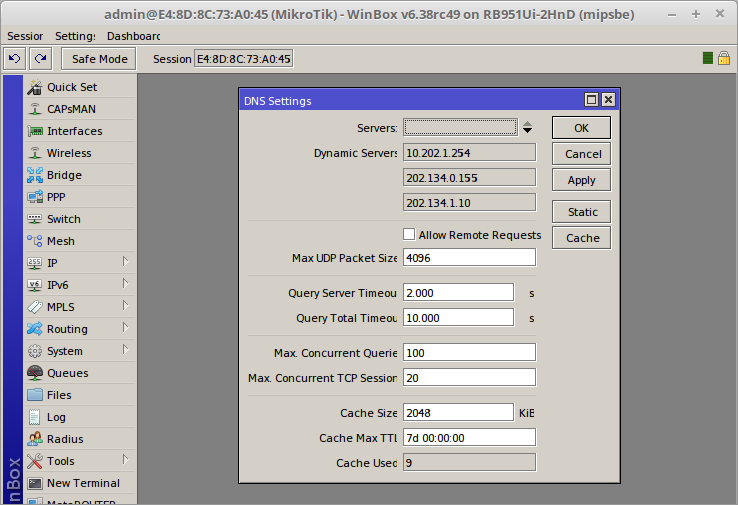Viewport: 738px width, 505px height.
Task: Click dynamic server 202.134.1.10 field
Action: pyautogui.click(x=469, y=202)
